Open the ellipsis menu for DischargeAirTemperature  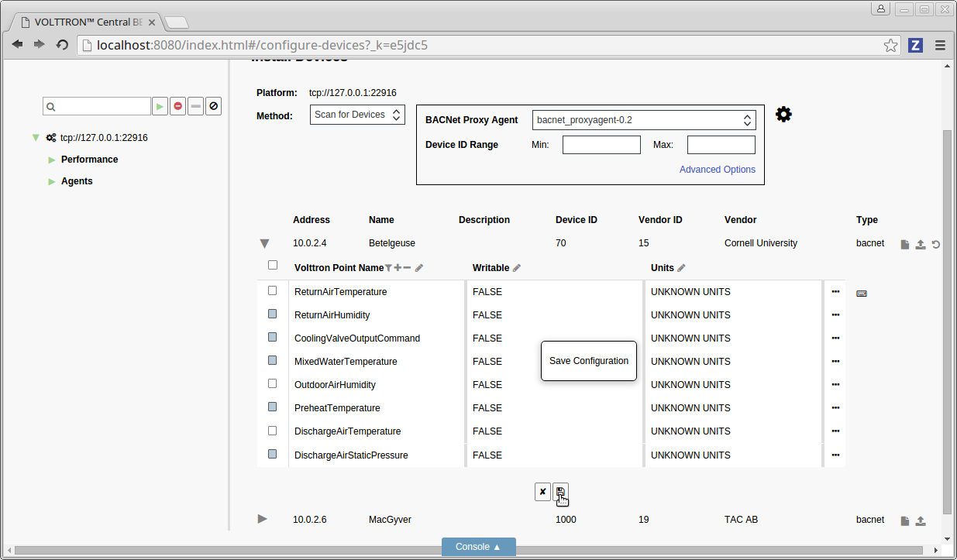835,431
